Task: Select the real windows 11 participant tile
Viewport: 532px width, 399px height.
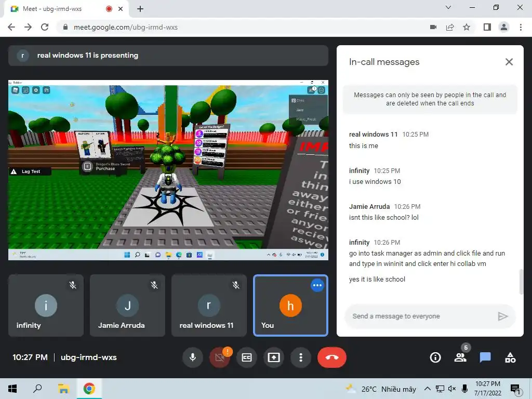Action: pos(209,305)
